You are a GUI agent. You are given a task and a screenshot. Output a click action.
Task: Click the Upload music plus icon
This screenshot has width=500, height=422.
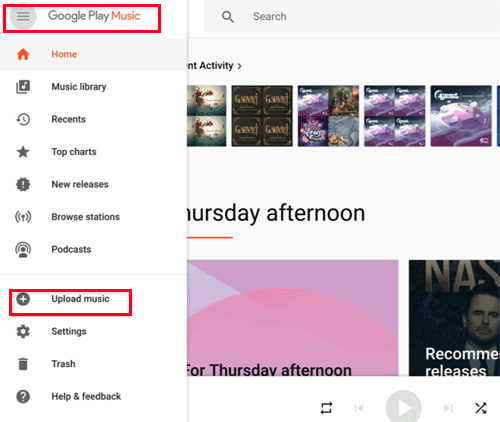click(x=23, y=299)
